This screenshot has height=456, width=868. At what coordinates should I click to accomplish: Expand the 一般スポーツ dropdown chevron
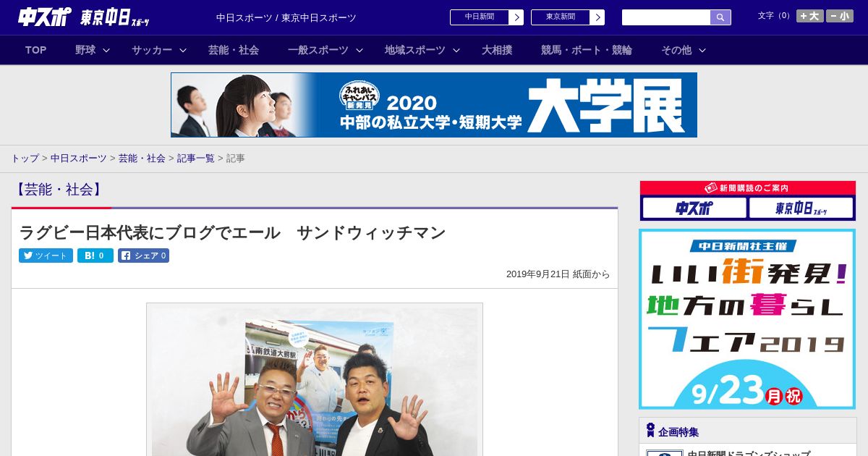[x=359, y=50]
